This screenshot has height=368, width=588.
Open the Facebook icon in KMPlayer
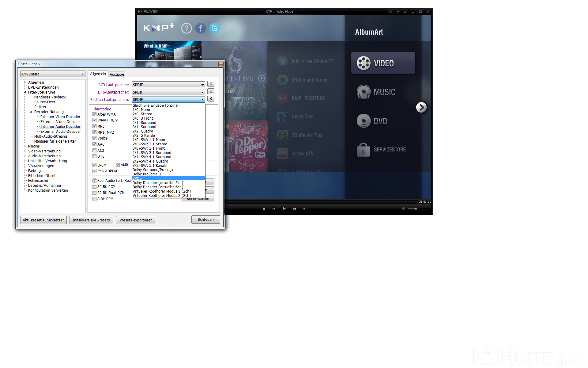pos(201,28)
